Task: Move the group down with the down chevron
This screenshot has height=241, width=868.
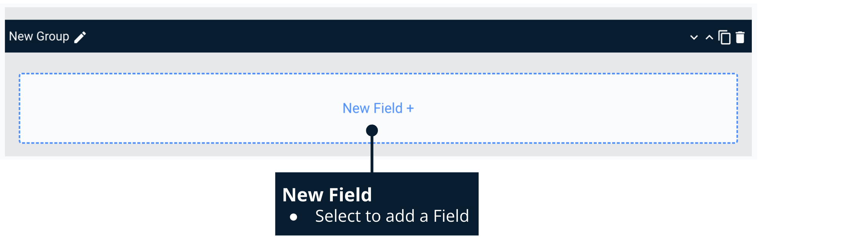Action: [x=694, y=38]
